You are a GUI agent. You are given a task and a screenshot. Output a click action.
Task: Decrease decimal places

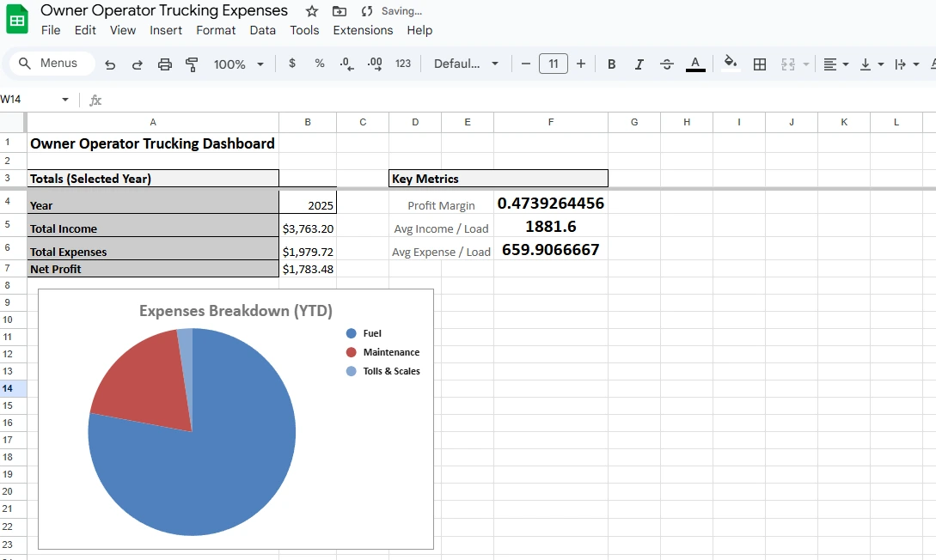point(346,64)
